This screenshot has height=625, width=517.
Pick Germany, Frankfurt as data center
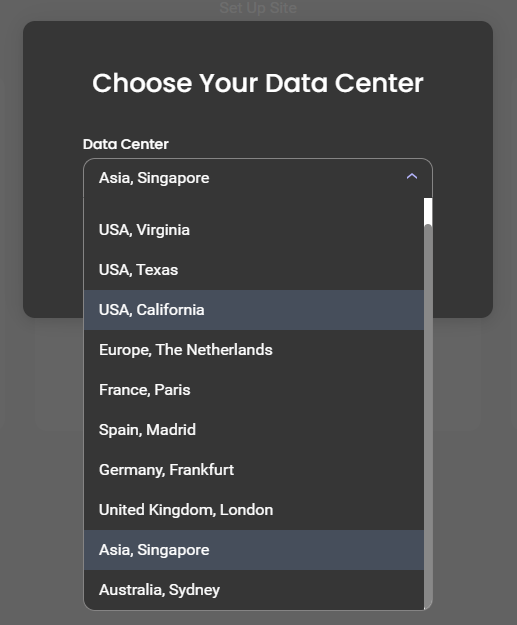[254, 470]
